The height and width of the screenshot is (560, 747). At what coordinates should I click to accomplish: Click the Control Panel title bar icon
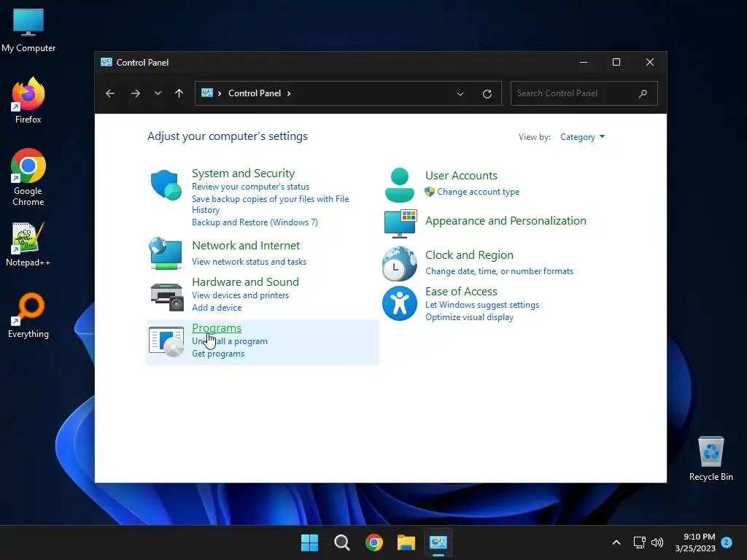(x=107, y=63)
